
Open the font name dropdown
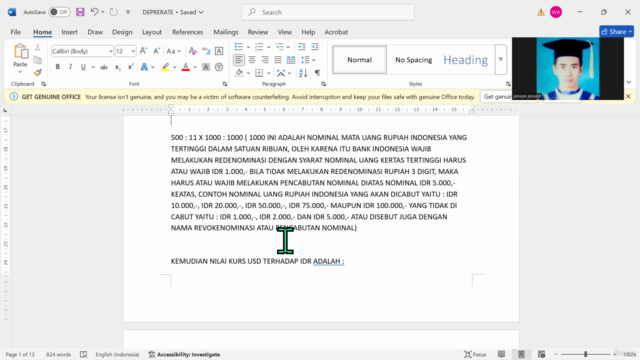coord(110,51)
